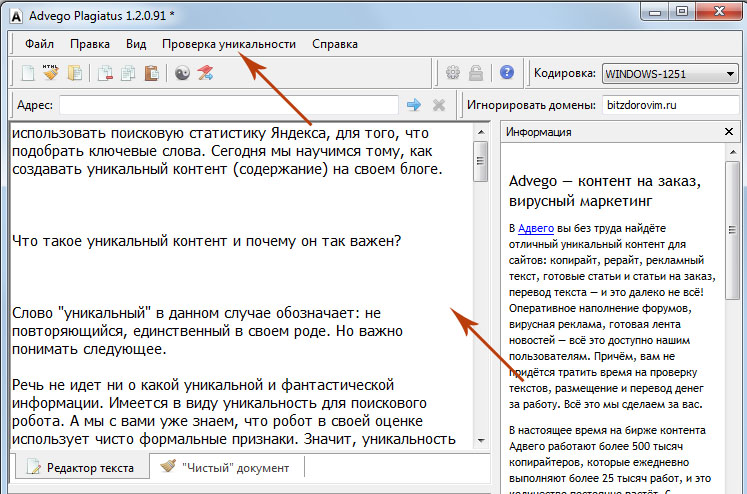Click the cut icon in toolbar

pyautogui.click(x=106, y=73)
